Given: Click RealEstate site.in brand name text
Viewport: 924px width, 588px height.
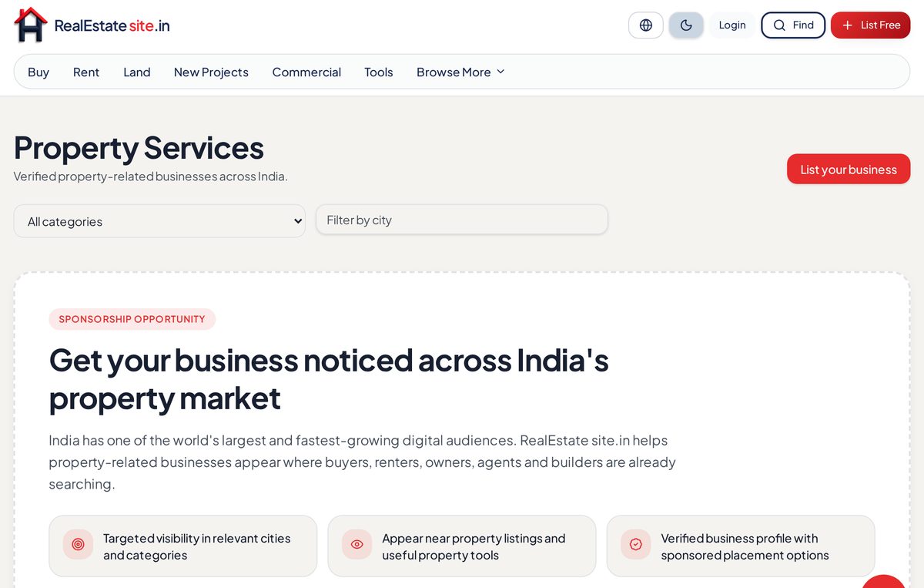Looking at the screenshot, I should (112, 25).
